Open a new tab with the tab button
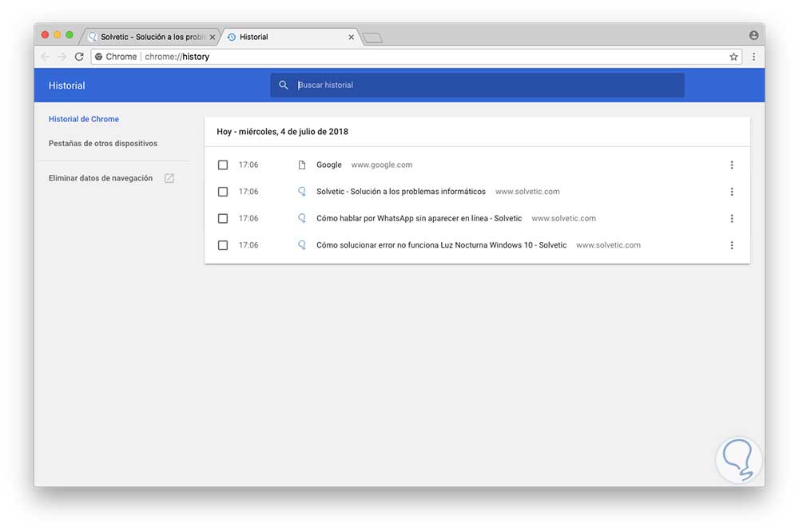This screenshot has width=799, height=532. point(372,38)
